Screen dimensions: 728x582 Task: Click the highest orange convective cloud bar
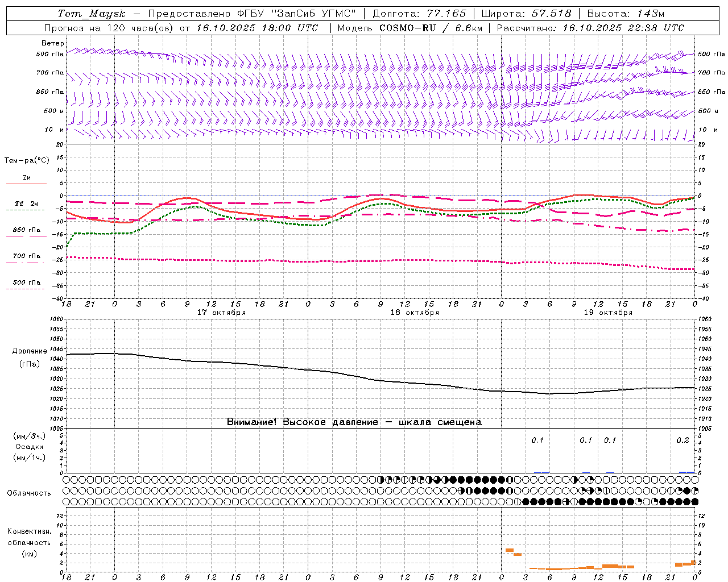pos(510,550)
